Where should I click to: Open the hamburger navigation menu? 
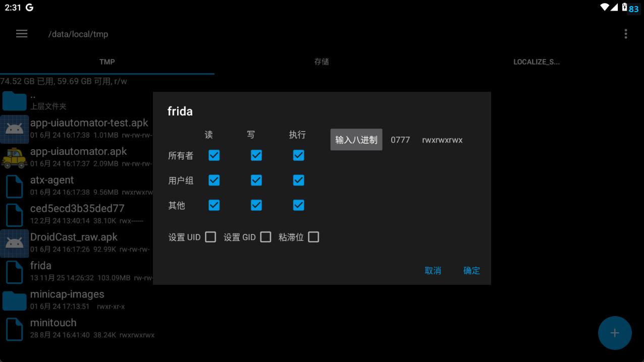click(x=22, y=34)
